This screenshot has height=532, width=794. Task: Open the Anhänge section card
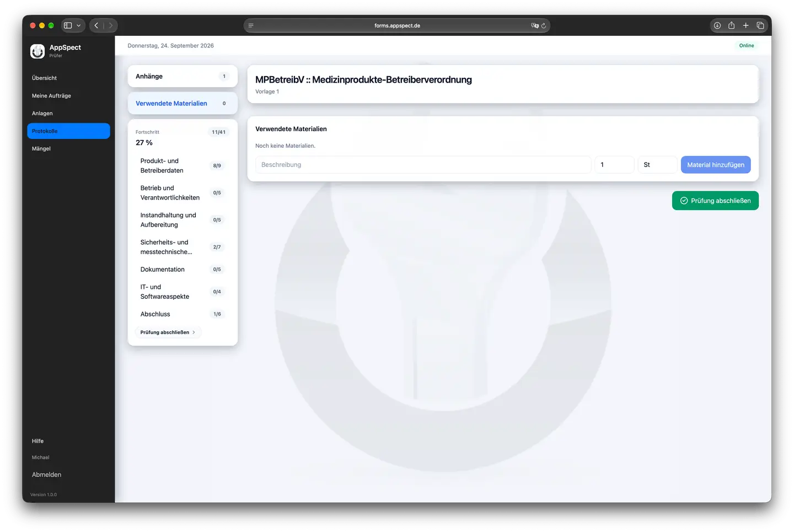tap(183, 76)
